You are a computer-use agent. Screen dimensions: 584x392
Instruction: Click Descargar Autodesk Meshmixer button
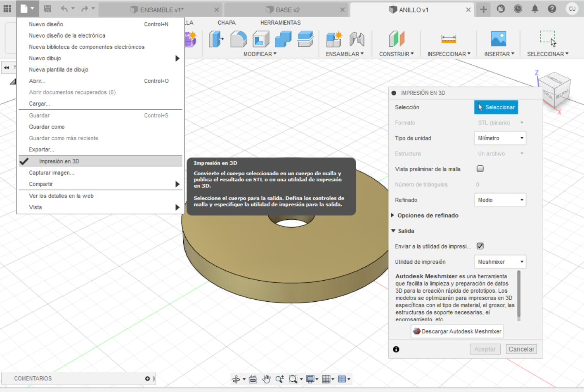[x=457, y=331]
